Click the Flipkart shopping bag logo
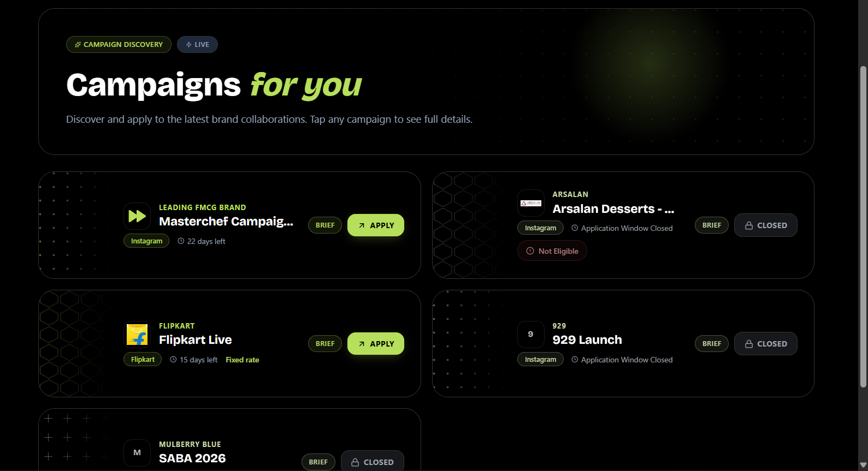 [x=137, y=335]
